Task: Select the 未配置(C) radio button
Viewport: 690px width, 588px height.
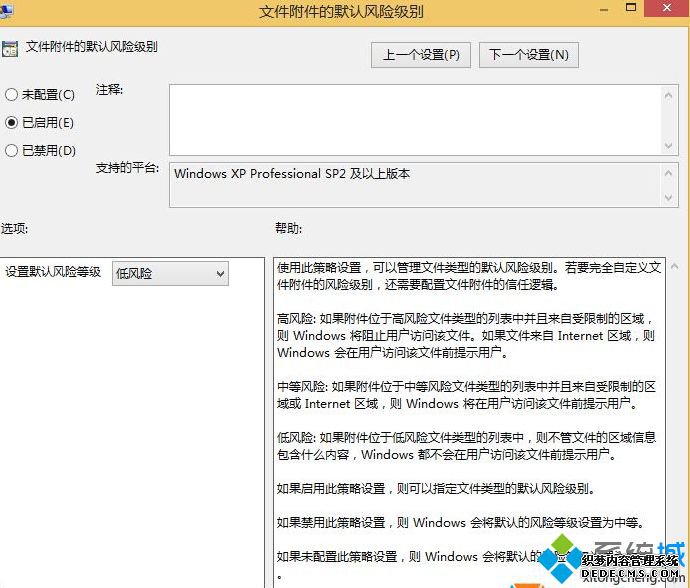Action: click(x=11, y=95)
